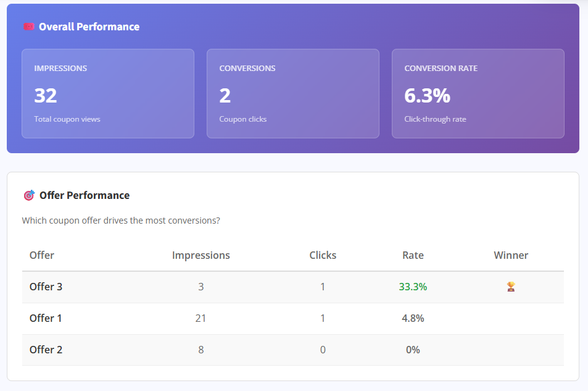
Task: Select the Impressions stat card
Action: coord(108,93)
